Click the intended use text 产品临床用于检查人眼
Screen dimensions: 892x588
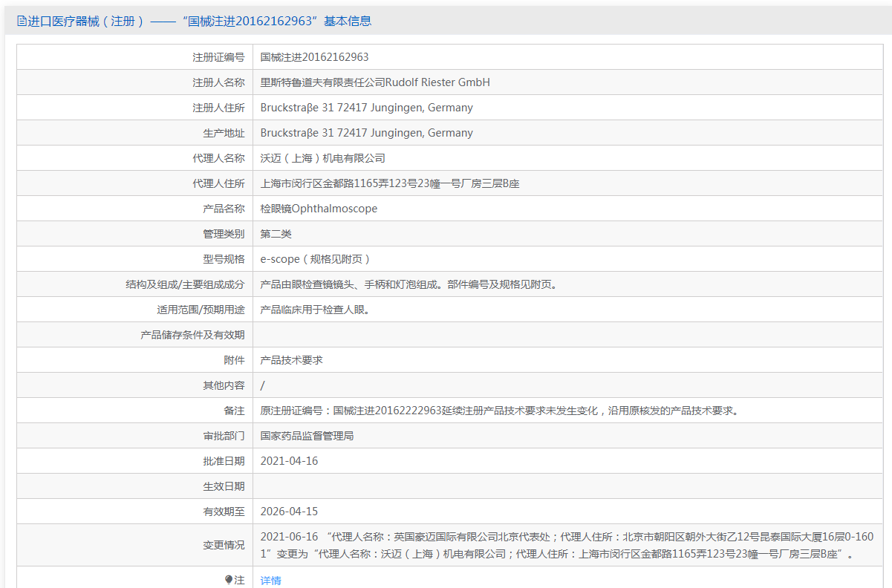pyautogui.click(x=315, y=310)
